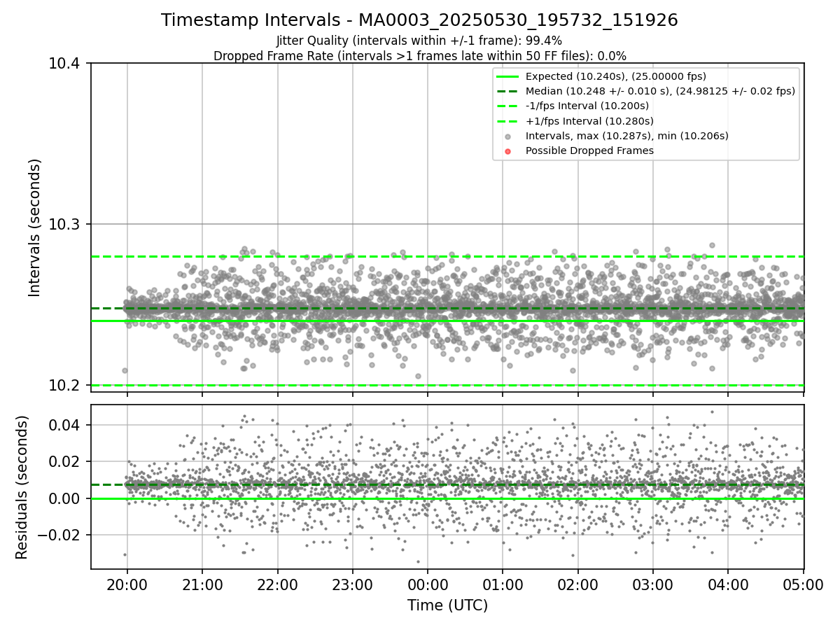Click the "03:00" time tick label
Image resolution: width=840 pixels, height=630 pixels.
(653, 584)
